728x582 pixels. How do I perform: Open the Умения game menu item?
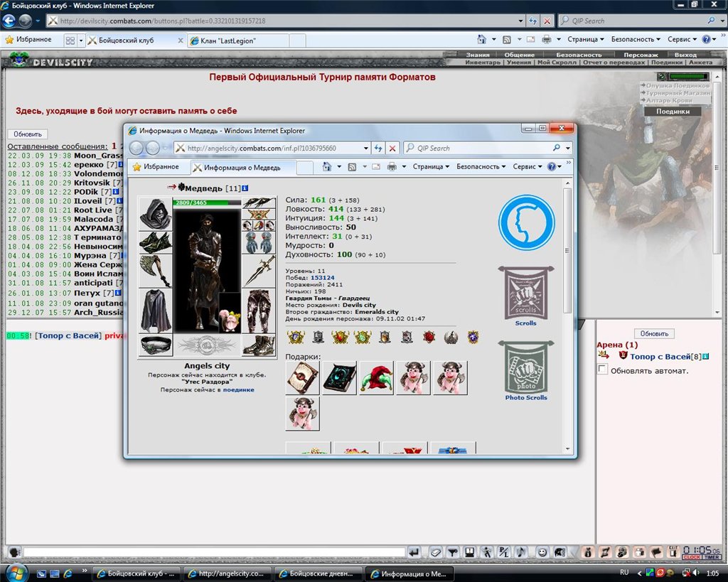click(x=519, y=63)
